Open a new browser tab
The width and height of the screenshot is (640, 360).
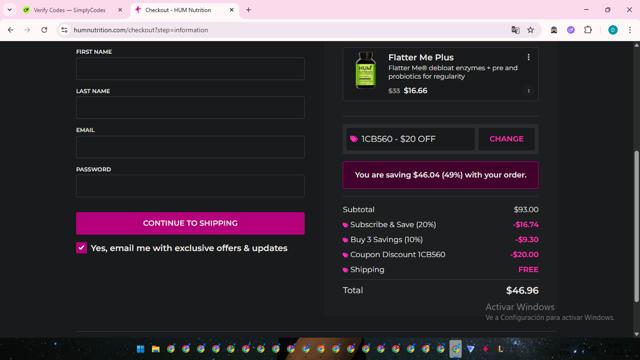[x=248, y=10]
